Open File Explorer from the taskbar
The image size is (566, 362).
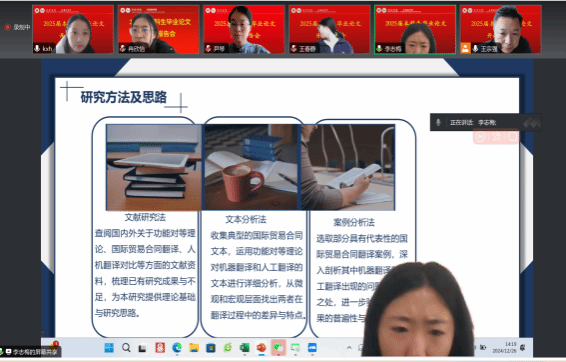click(194, 348)
